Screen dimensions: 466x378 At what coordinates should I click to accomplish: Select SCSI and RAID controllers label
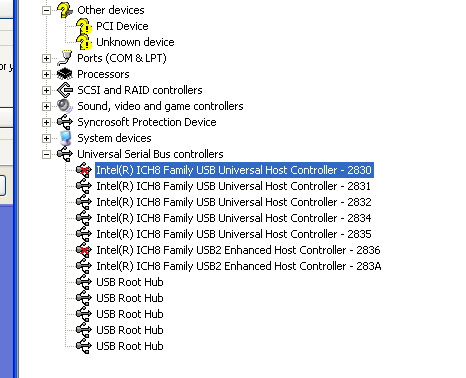point(140,90)
